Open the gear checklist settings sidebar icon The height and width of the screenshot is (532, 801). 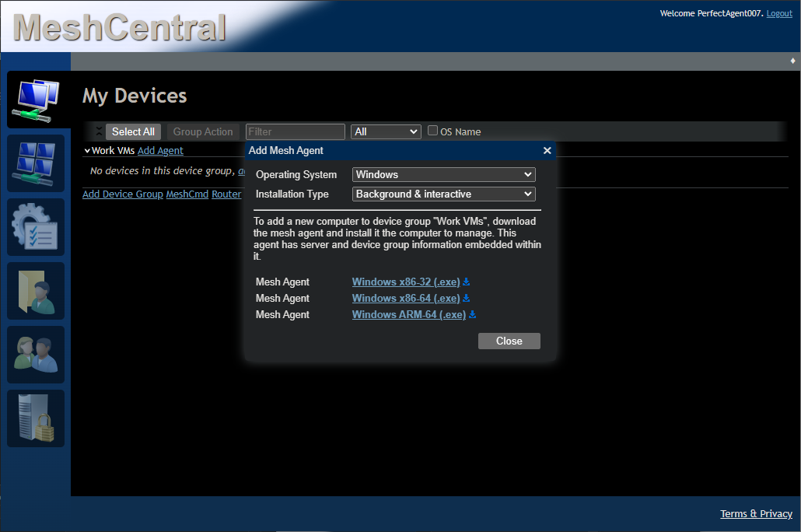coord(36,227)
